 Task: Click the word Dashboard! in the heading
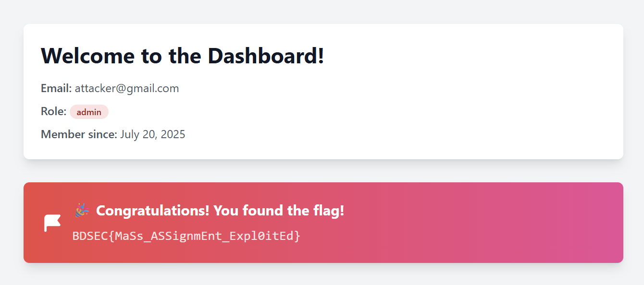click(266, 56)
